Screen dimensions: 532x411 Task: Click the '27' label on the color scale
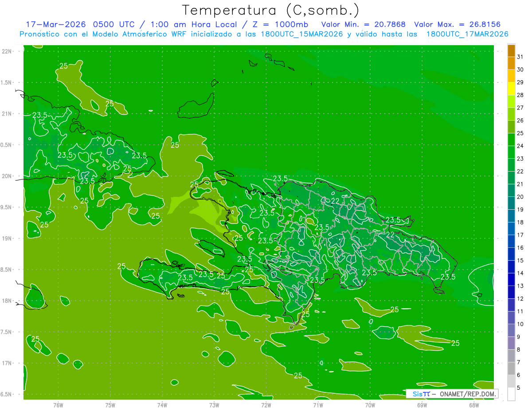click(520, 108)
